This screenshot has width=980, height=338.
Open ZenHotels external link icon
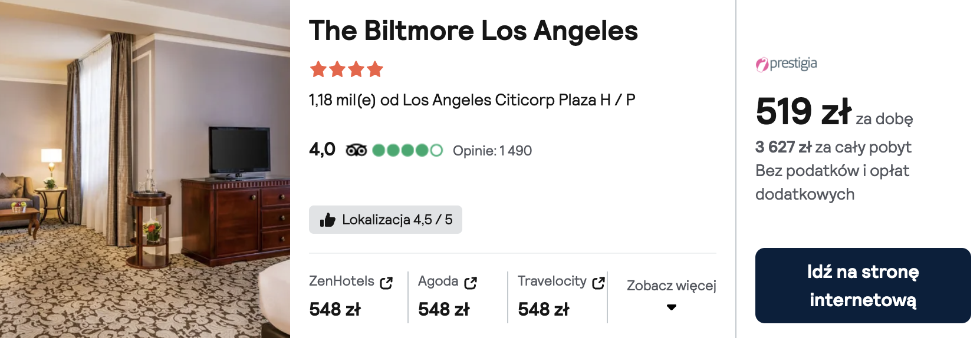coord(386,283)
